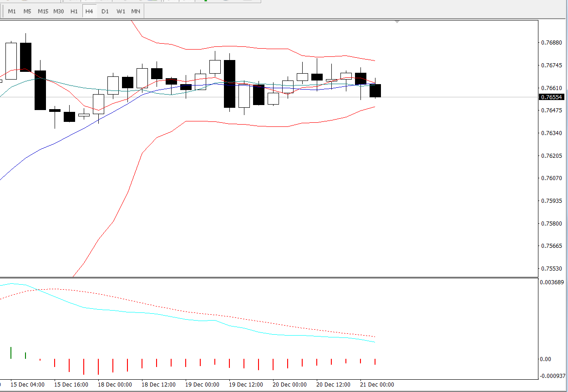Click the 19 Dec 00:00 time label
The height and width of the screenshot is (392, 568).
coord(203,385)
